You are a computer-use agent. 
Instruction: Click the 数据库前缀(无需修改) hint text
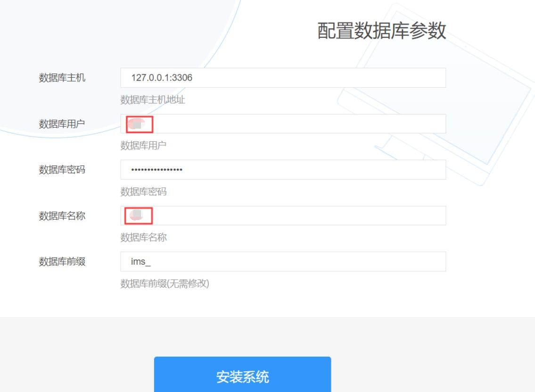tap(165, 284)
